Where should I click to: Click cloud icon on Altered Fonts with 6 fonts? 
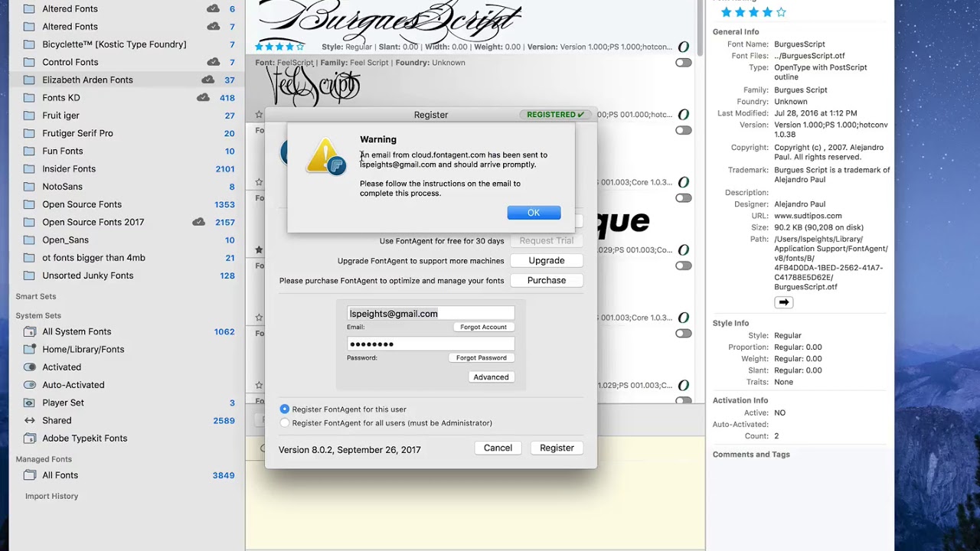point(214,8)
